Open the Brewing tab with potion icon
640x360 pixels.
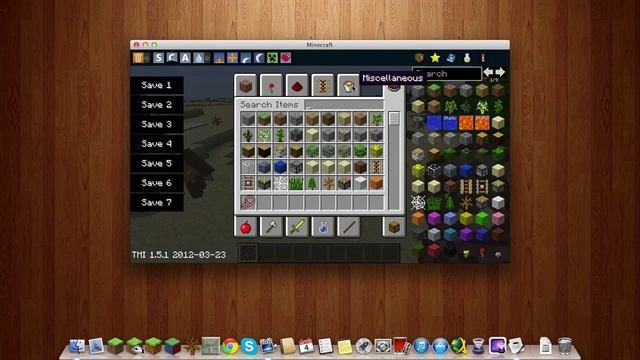(323, 227)
